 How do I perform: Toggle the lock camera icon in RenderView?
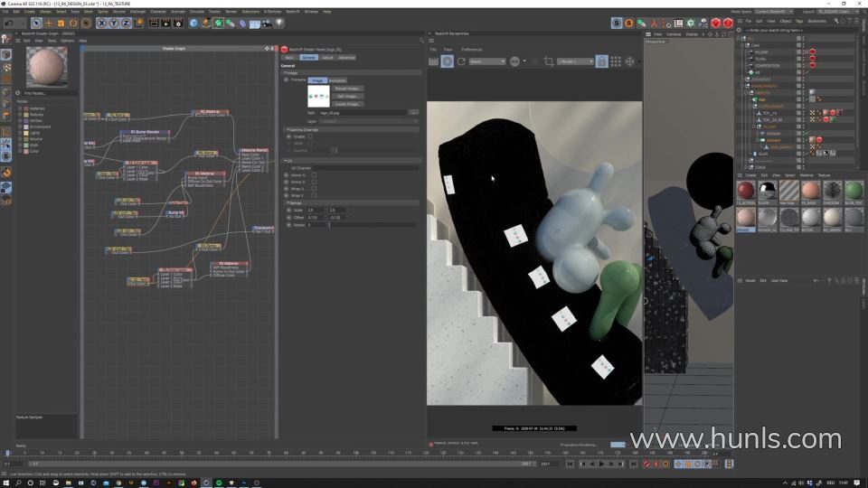(x=602, y=61)
